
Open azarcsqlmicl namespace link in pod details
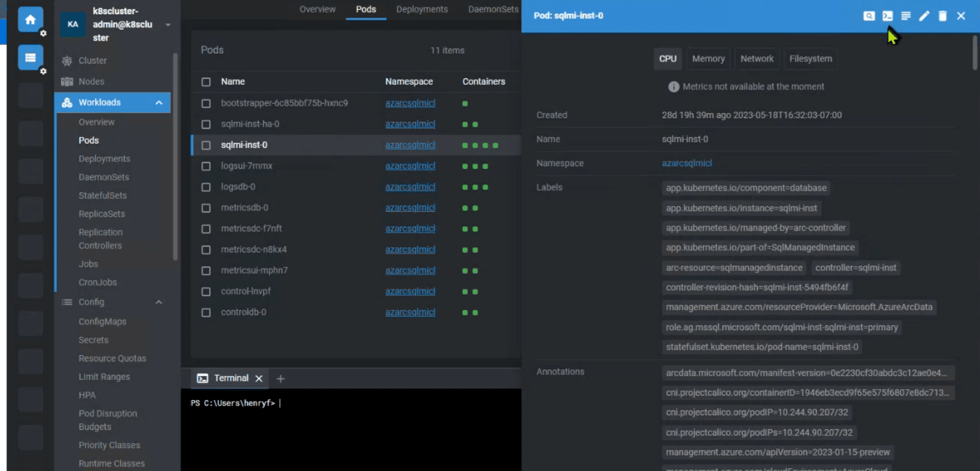(x=687, y=163)
